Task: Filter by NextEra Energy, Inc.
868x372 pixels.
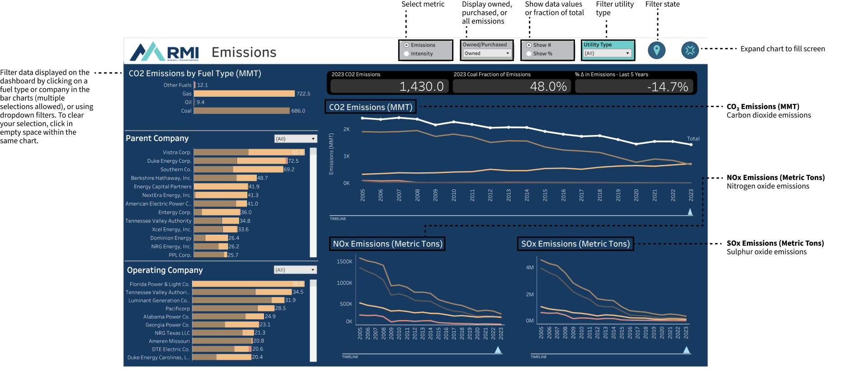Action: [x=221, y=195]
